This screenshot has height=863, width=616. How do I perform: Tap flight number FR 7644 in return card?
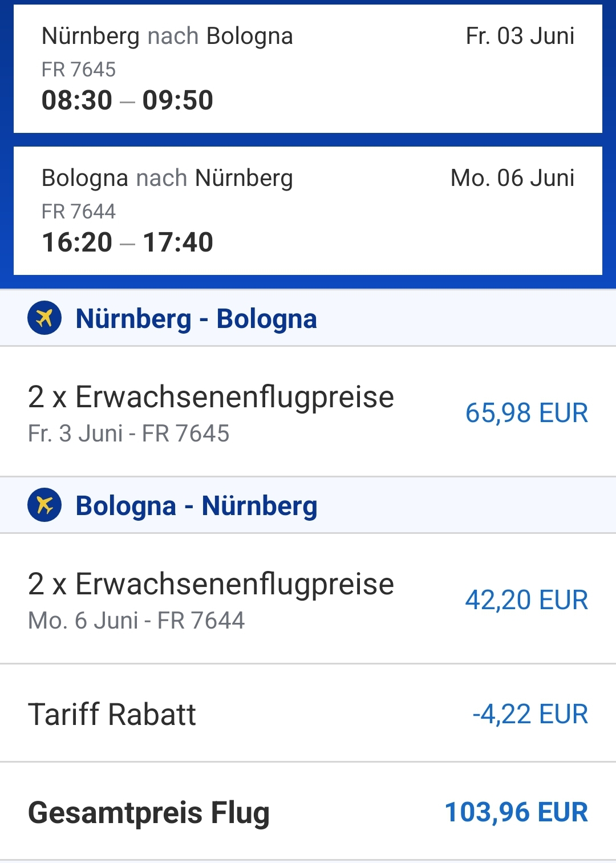[x=79, y=212]
